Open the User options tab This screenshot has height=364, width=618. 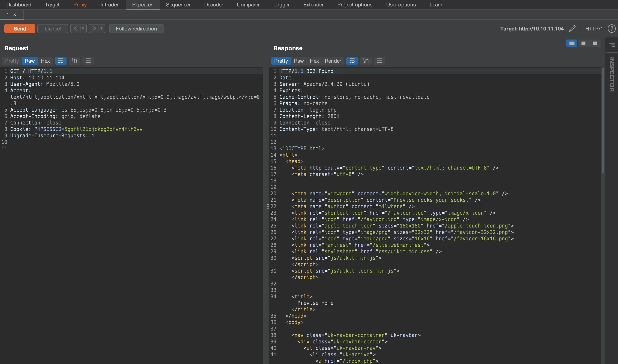[x=401, y=5]
